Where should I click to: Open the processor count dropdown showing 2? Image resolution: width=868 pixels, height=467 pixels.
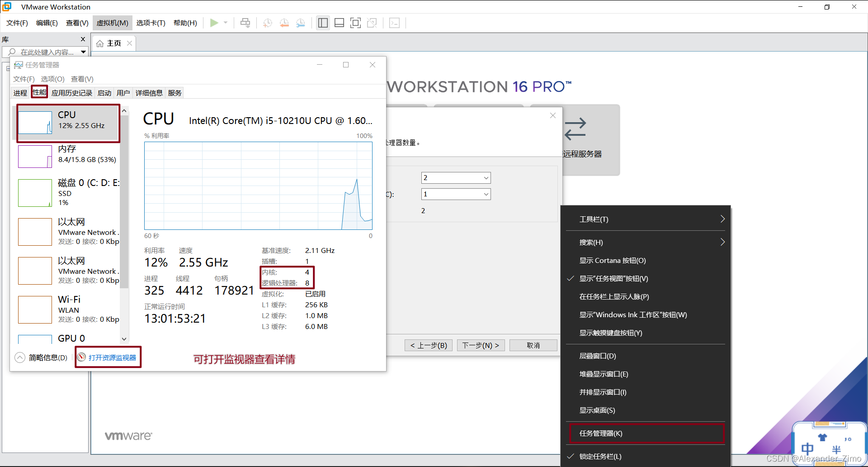coord(456,178)
